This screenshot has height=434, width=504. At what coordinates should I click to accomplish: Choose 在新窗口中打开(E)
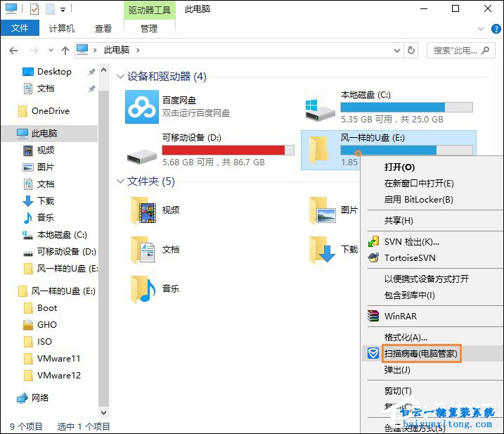click(x=419, y=184)
